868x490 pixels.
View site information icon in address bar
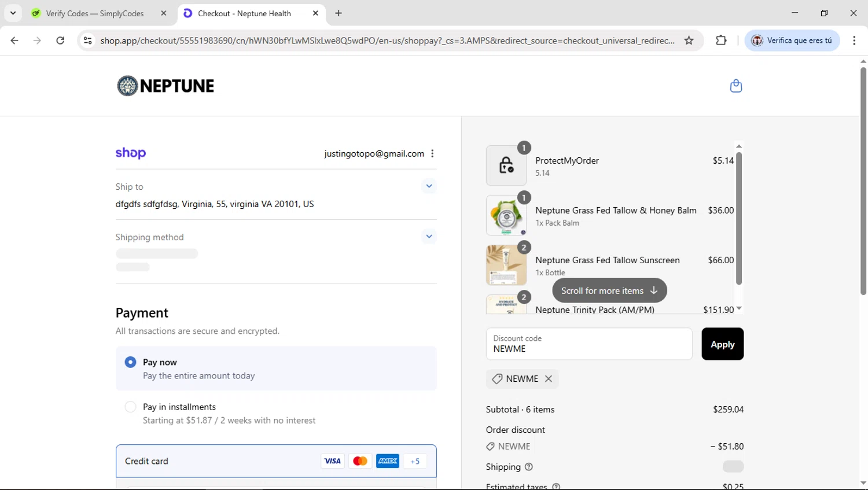click(87, 40)
